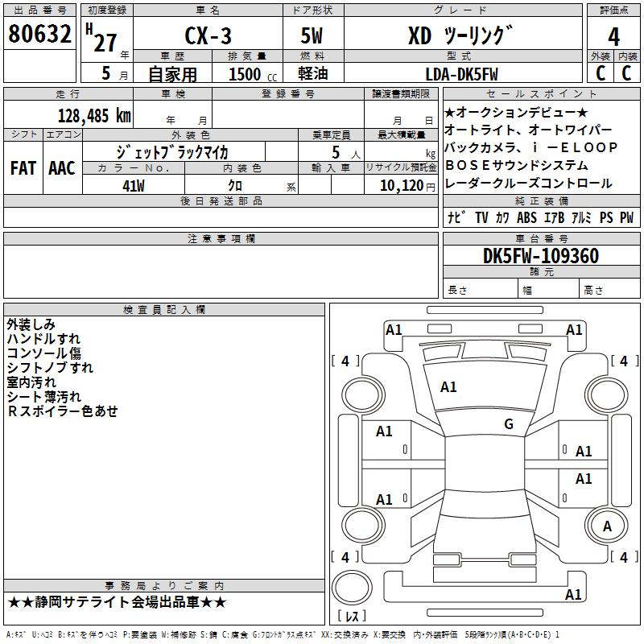
Task: Select アルミ in the equipment row
Action: [x=581, y=217]
